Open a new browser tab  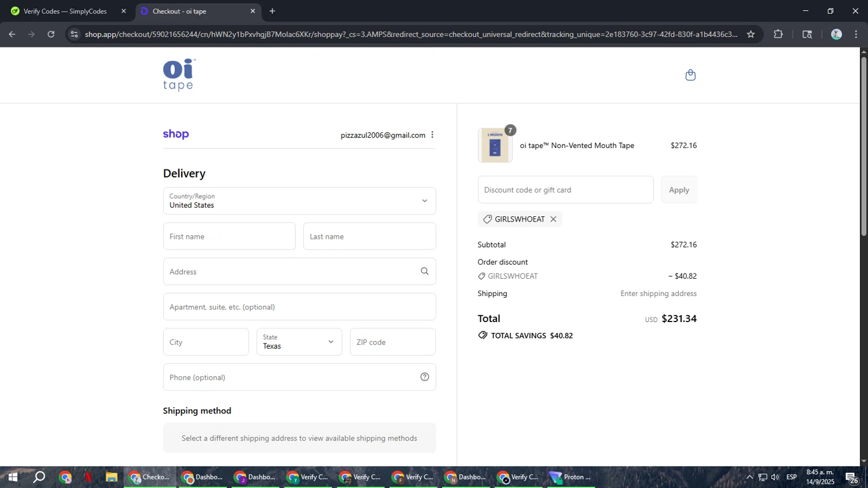click(272, 11)
